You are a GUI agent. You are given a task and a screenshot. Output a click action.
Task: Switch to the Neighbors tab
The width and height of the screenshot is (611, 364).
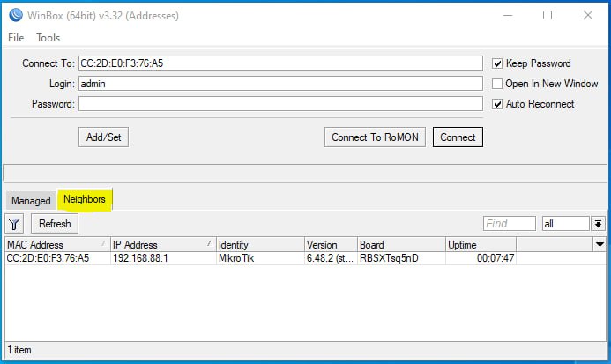(85, 199)
